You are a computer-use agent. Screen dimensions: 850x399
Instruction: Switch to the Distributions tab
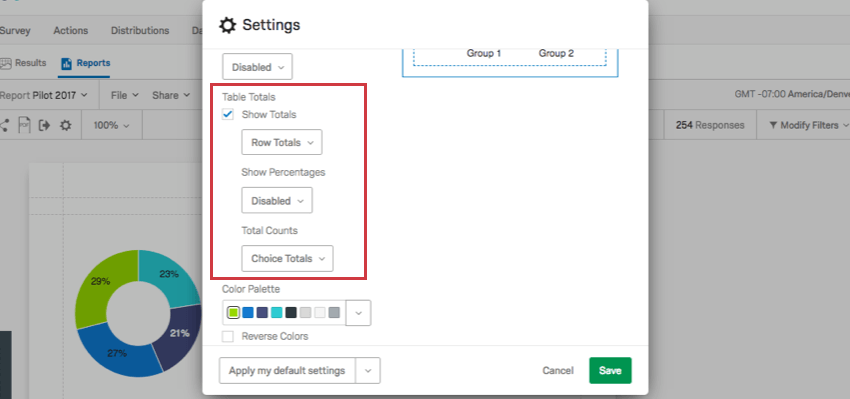tap(140, 31)
